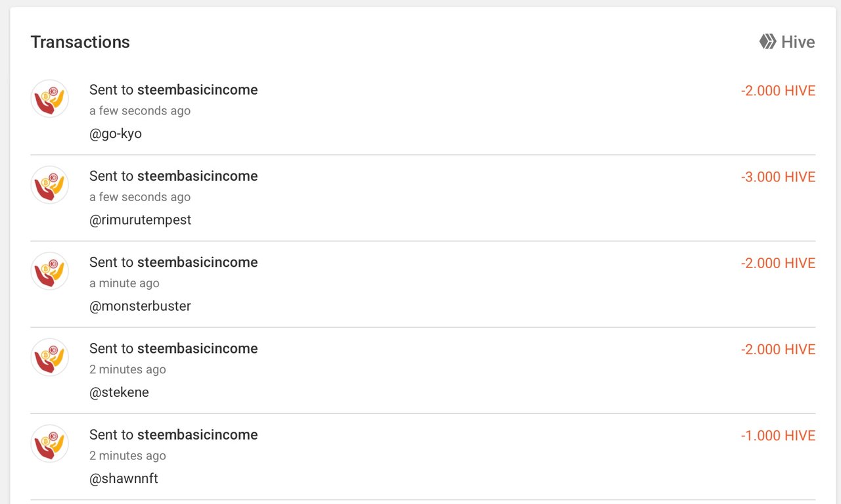Click avatar icon beside the @rimurutempest transaction

(x=50, y=185)
